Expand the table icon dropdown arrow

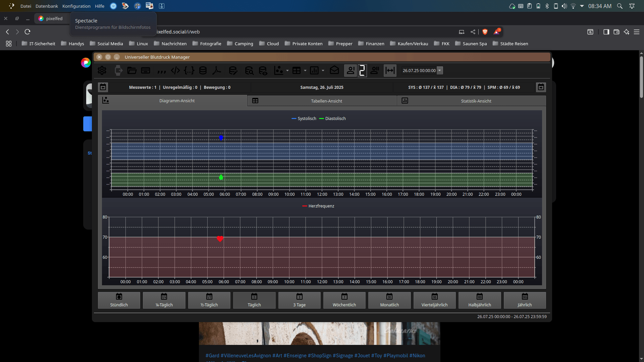(x=305, y=70)
